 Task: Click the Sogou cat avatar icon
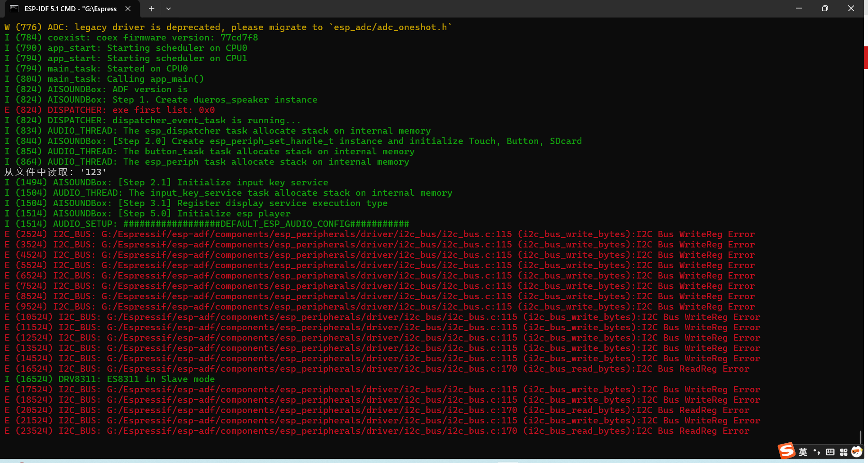point(857,451)
